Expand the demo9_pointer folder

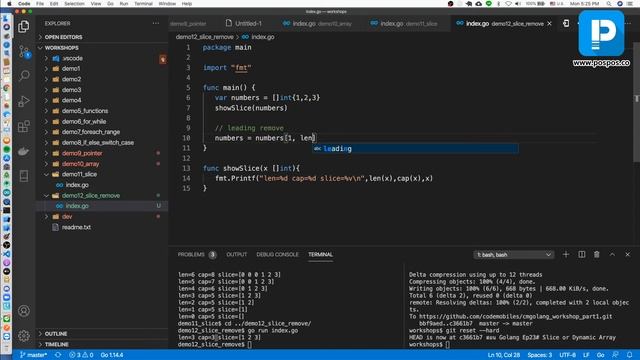click(x=82, y=153)
